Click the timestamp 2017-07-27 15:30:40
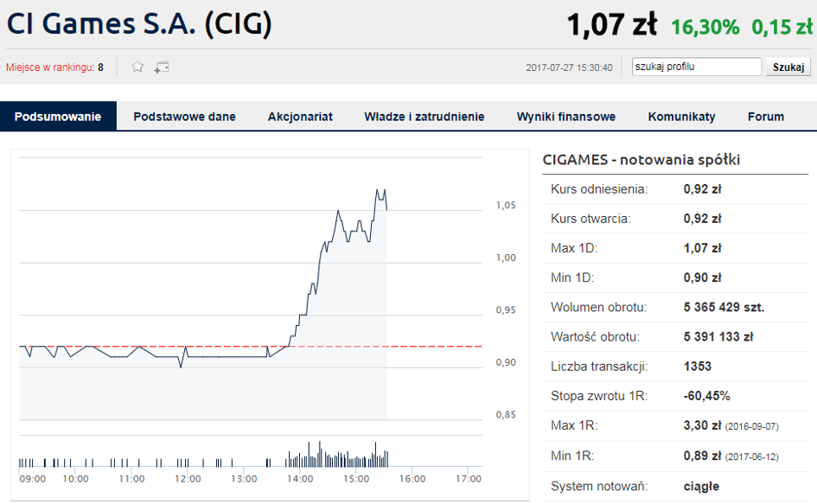 tap(569, 67)
